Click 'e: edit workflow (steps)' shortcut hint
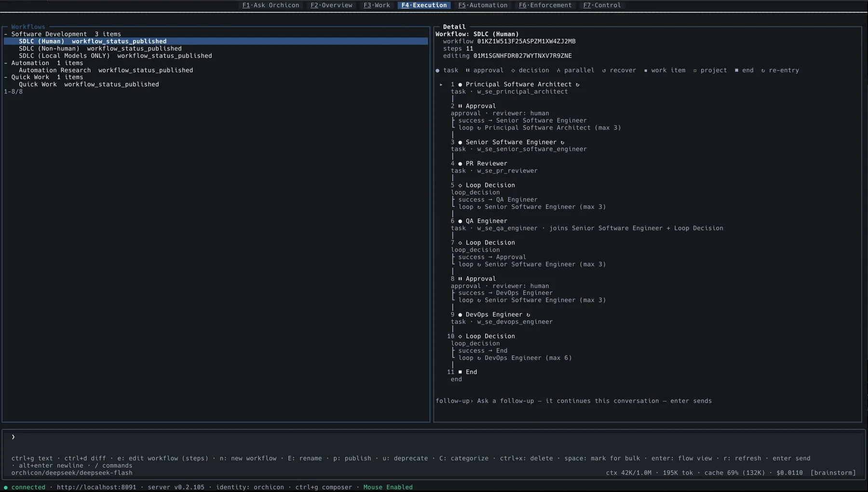The height and width of the screenshot is (492, 868). (x=163, y=458)
